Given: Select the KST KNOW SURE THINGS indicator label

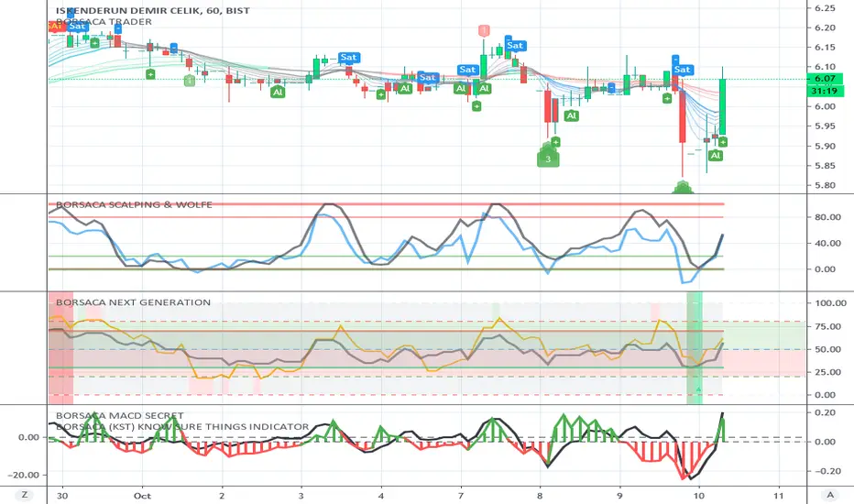Looking at the screenshot, I should pyautogui.click(x=182, y=427).
